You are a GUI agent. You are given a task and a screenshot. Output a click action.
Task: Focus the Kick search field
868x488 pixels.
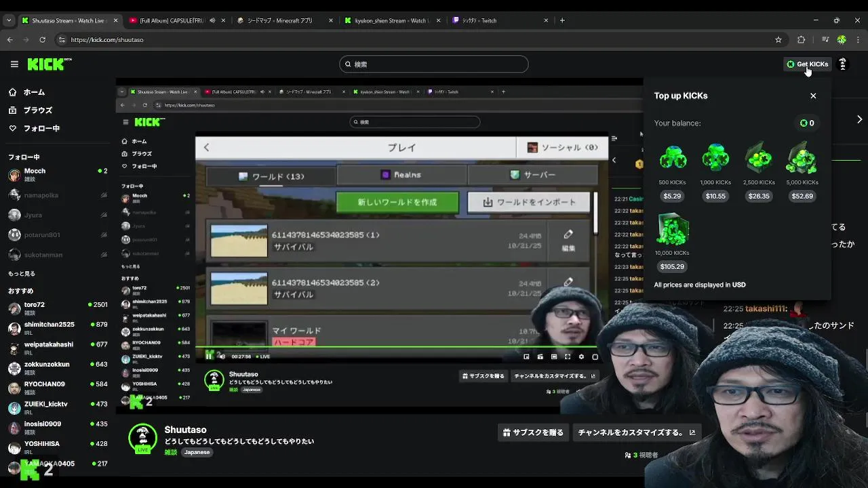433,64
